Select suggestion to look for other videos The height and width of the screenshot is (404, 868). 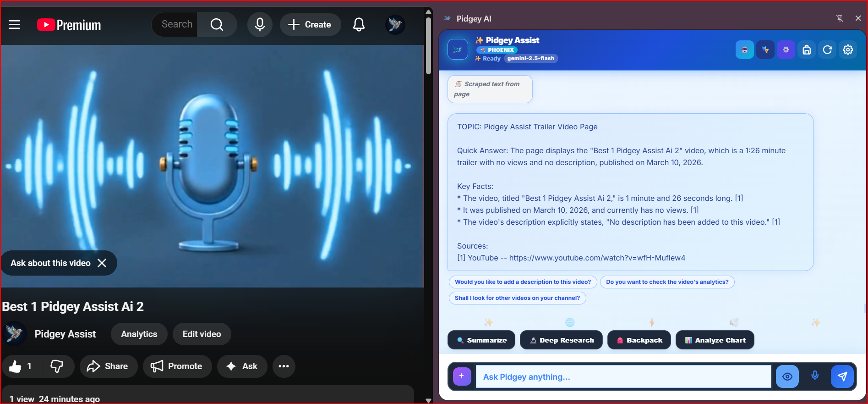click(517, 298)
